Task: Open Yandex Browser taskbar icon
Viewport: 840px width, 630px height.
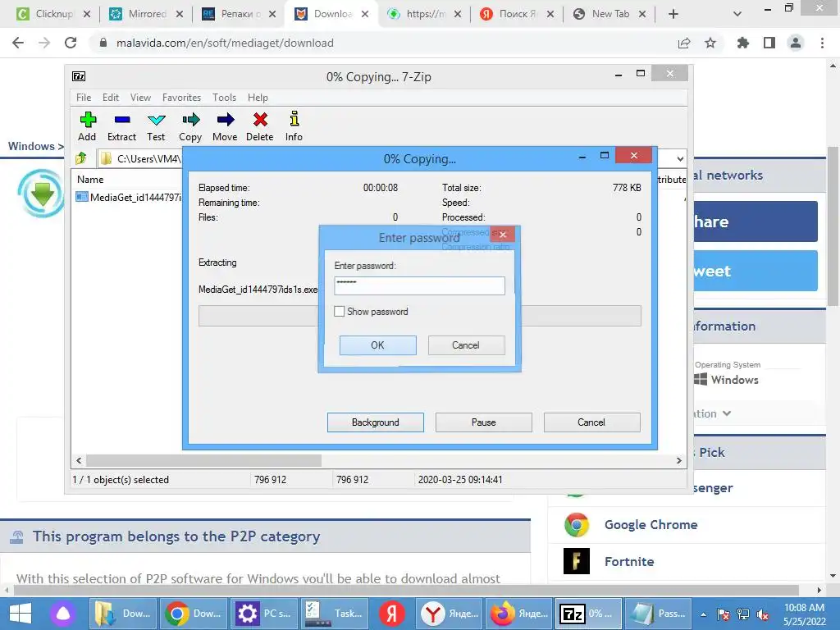Action: click(432, 614)
